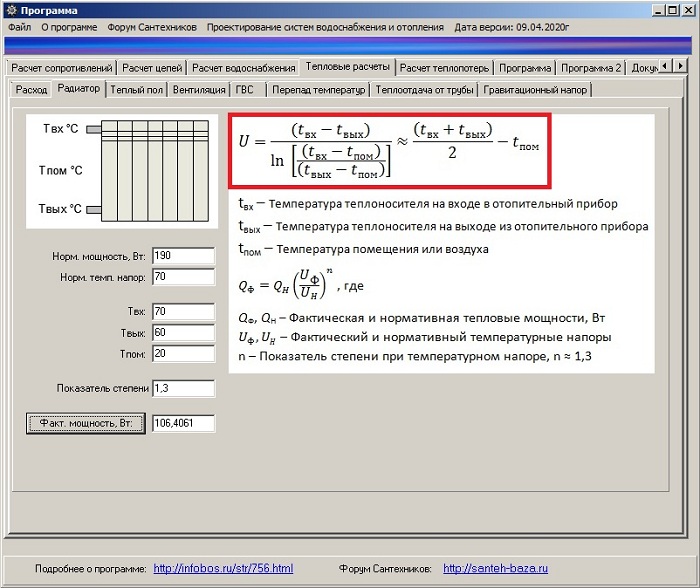Click the Показатель степени label
Screen dimensions: 700x588
pyautogui.click(x=103, y=388)
